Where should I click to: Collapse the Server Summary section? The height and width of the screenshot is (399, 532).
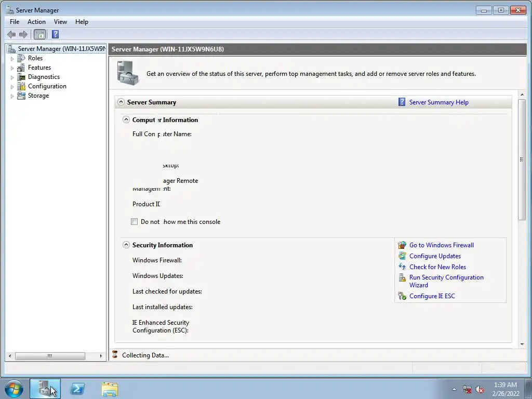coord(121,102)
